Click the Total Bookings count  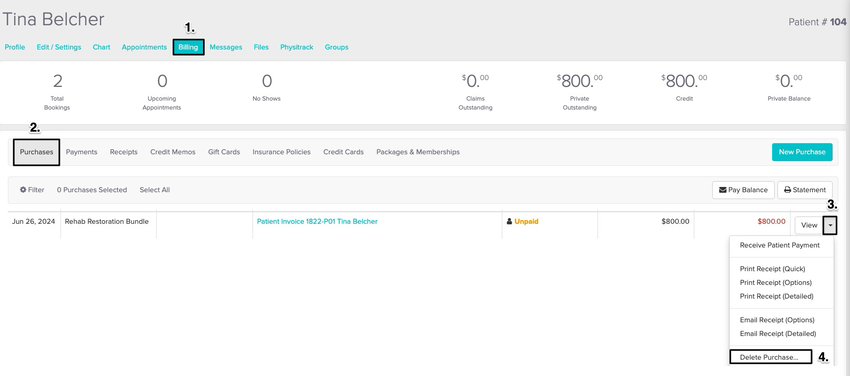tap(57, 81)
